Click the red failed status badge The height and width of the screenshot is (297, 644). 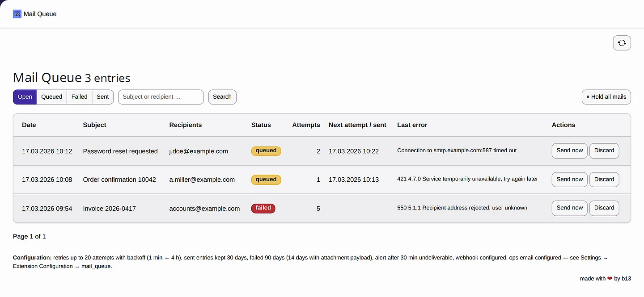[x=263, y=208]
